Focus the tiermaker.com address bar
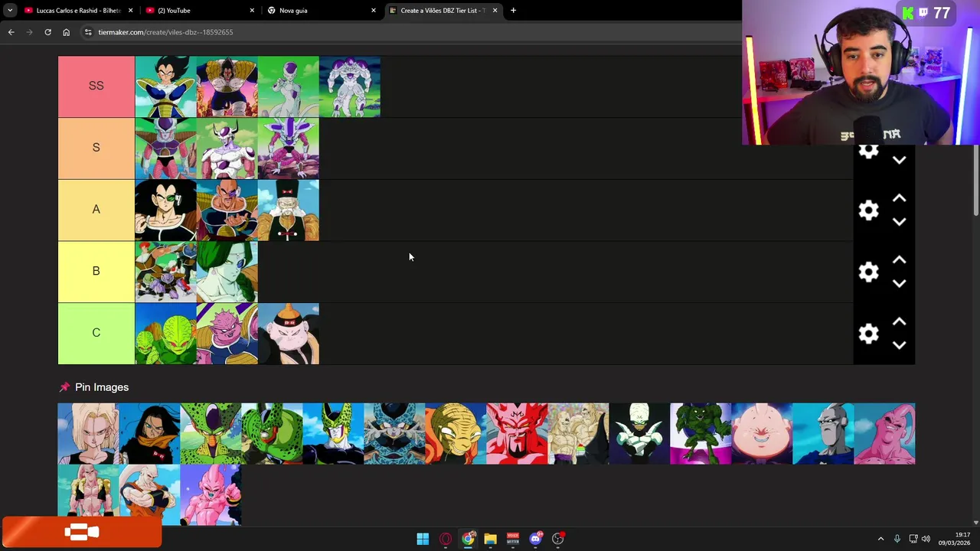The height and width of the screenshot is (551, 980). tap(413, 32)
